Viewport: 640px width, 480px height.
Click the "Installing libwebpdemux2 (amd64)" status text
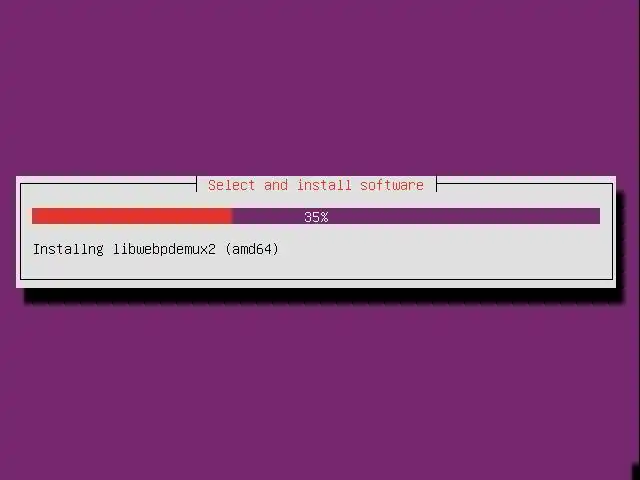click(x=156, y=249)
